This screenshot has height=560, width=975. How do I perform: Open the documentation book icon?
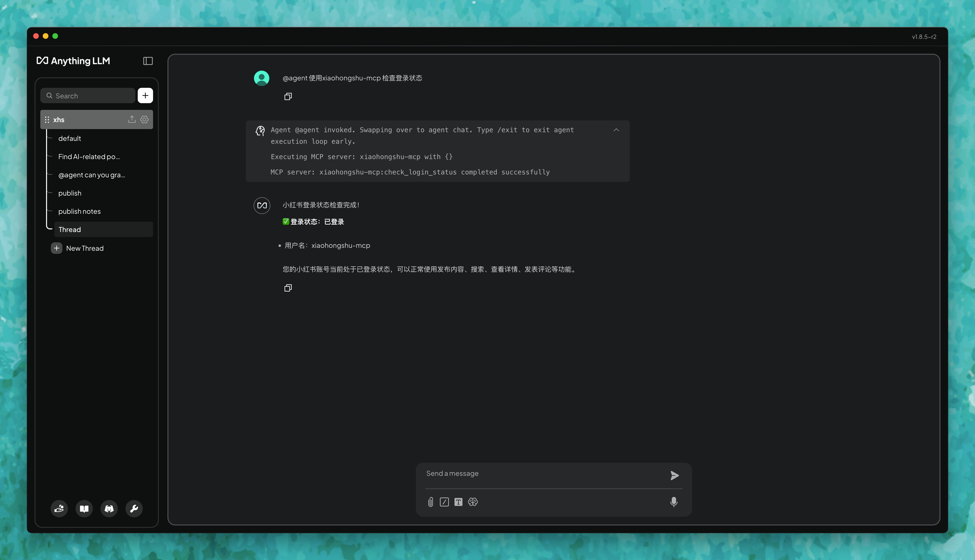[x=84, y=509]
